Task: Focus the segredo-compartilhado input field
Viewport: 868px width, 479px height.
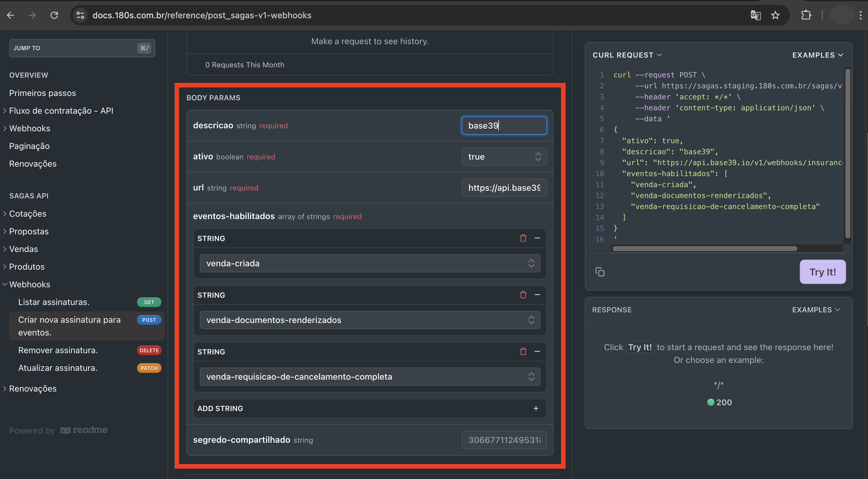Action: tap(504, 440)
